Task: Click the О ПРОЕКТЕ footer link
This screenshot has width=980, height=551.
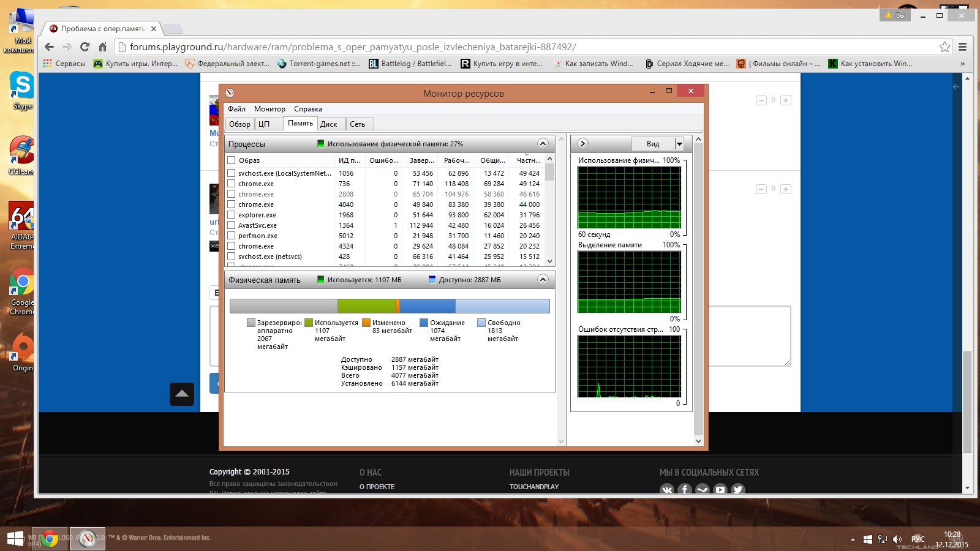Action: tap(377, 487)
